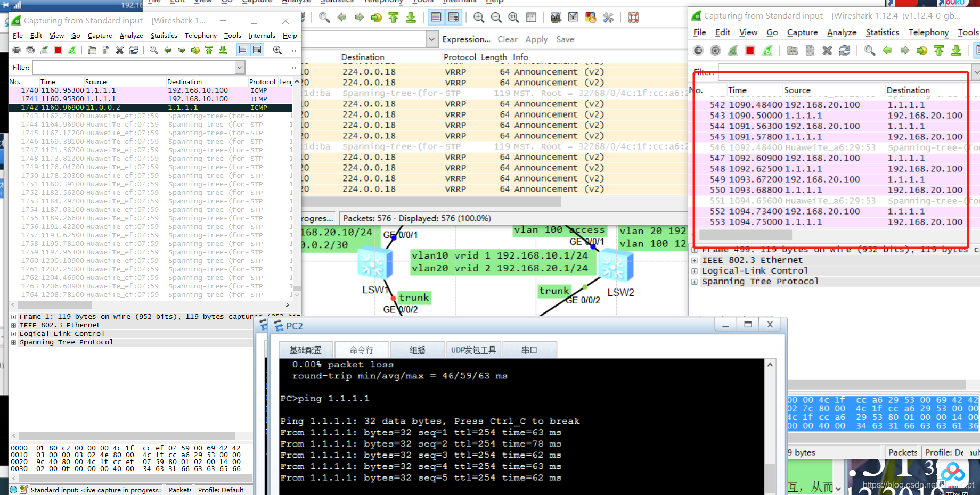Jump to last packet in left Wireshark
The height and width of the screenshot is (495, 980).
point(223,50)
